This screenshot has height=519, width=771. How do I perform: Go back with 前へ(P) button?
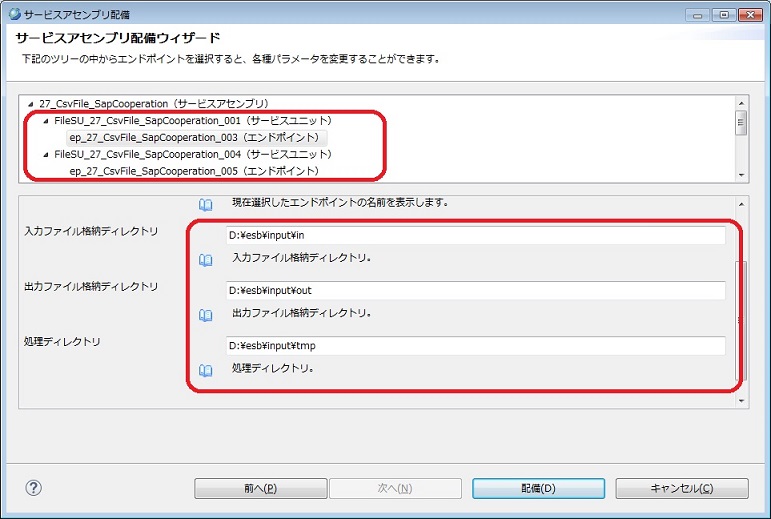coord(261,488)
